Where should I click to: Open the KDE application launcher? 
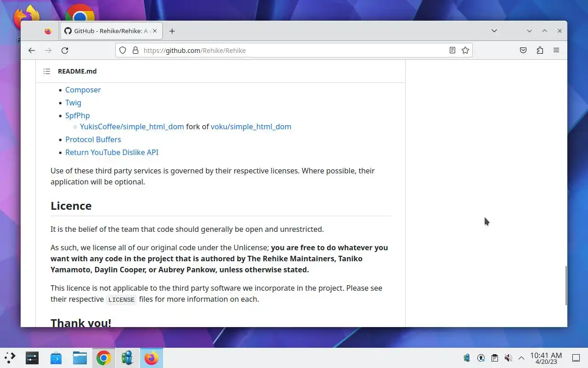tap(10, 357)
